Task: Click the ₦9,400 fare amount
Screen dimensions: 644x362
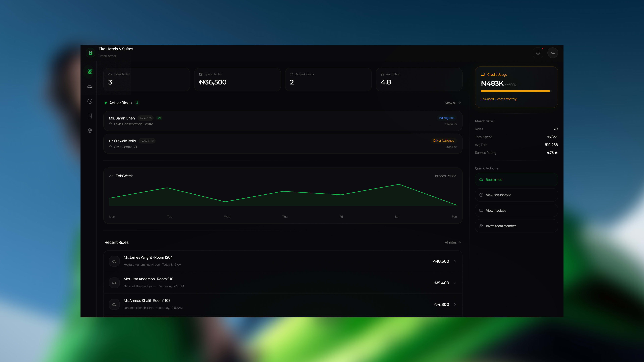Action: 442,283
